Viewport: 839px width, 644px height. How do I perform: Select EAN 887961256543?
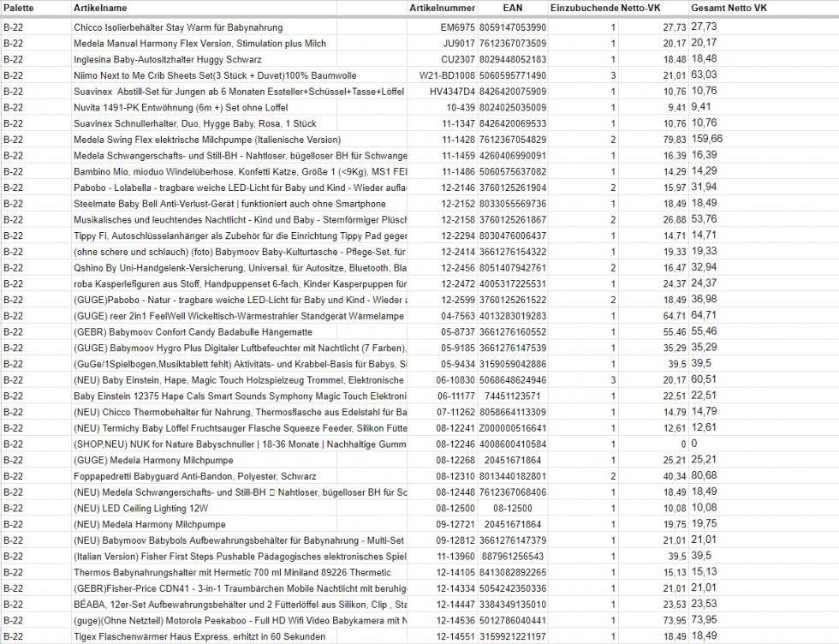(x=513, y=558)
